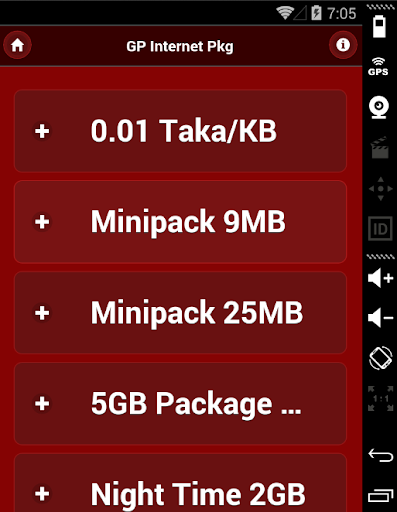Rotate the device screen orientation
Viewport: 397px width, 512px height.
381,358
